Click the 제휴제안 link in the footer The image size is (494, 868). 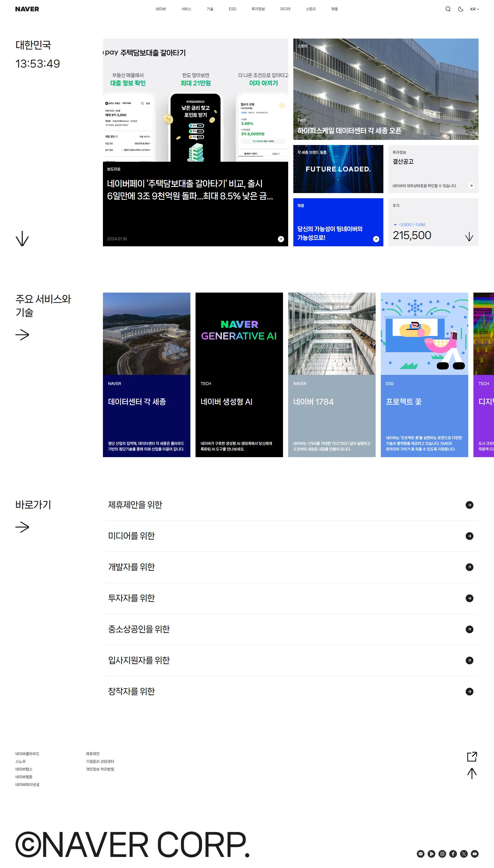[93, 754]
